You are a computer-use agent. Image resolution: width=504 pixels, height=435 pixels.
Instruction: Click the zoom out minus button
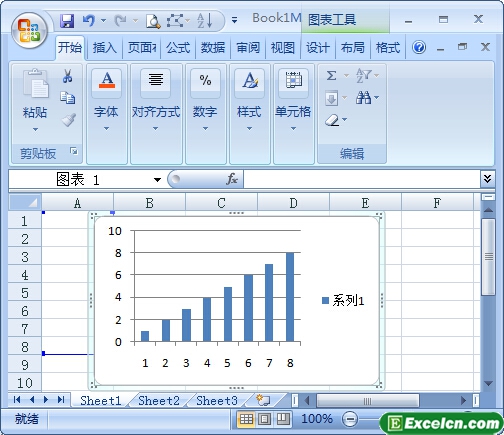(x=350, y=419)
